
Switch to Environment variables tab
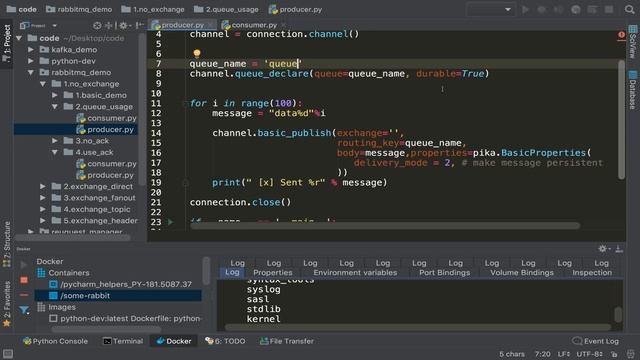tap(355, 273)
